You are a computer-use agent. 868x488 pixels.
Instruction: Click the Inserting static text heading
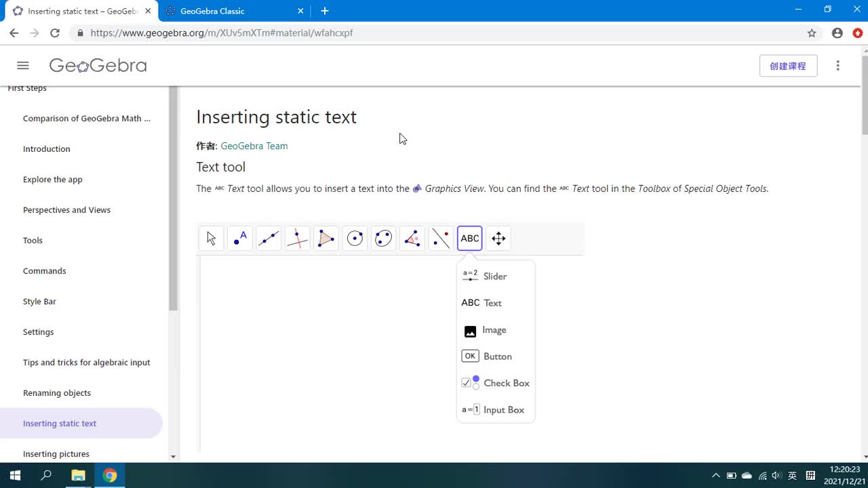(277, 117)
